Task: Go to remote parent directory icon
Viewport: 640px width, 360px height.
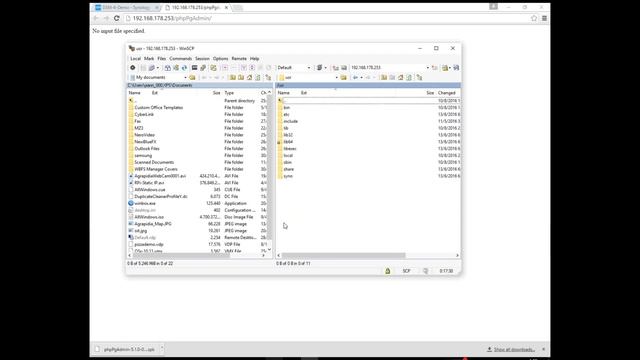Action: tap(384, 78)
